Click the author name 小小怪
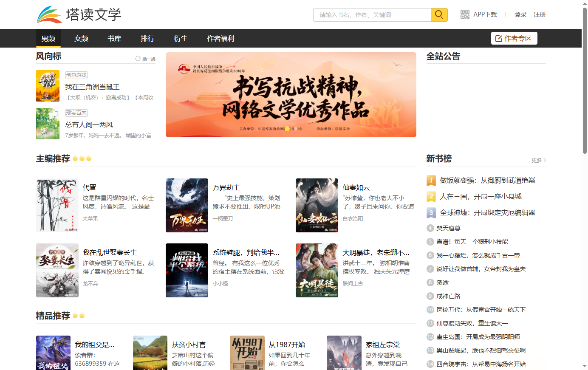 (220, 283)
